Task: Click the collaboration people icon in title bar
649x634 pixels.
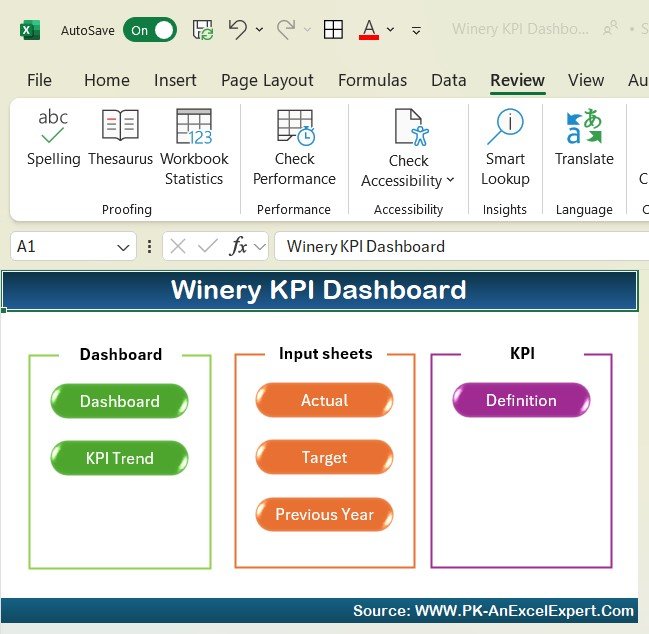Action: point(611,28)
